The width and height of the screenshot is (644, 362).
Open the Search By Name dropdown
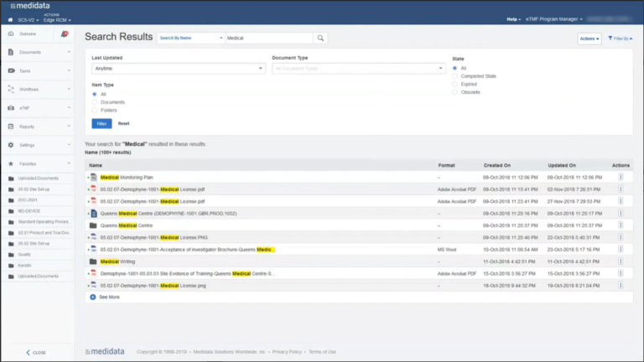[x=190, y=39]
